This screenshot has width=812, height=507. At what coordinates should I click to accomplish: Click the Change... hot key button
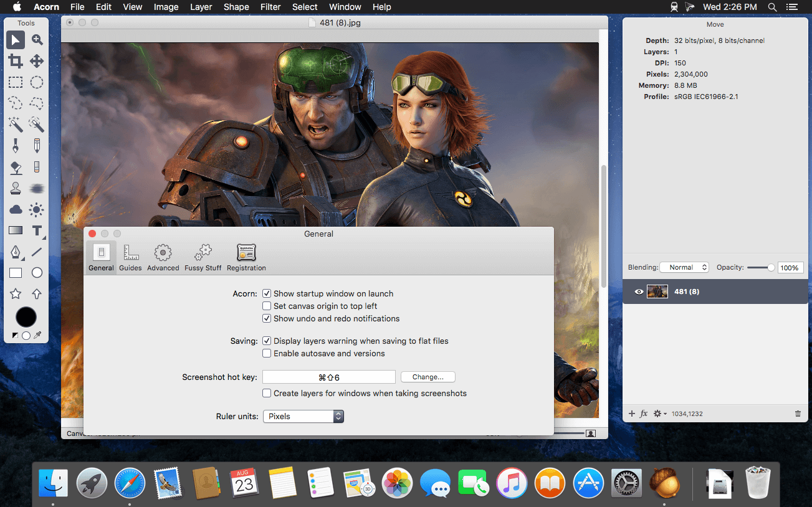(x=427, y=377)
